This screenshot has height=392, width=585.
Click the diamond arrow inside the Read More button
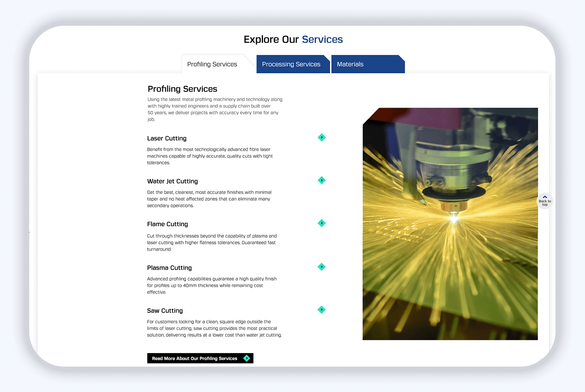246,358
